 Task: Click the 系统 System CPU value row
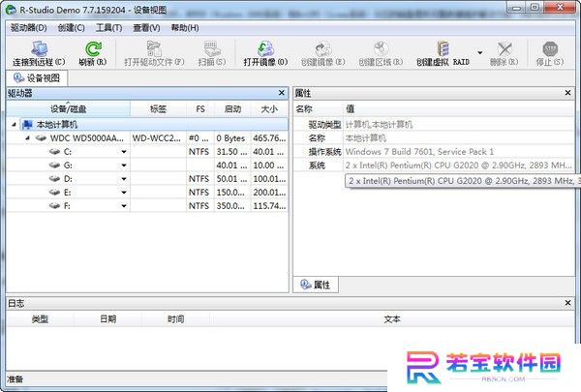point(459,166)
